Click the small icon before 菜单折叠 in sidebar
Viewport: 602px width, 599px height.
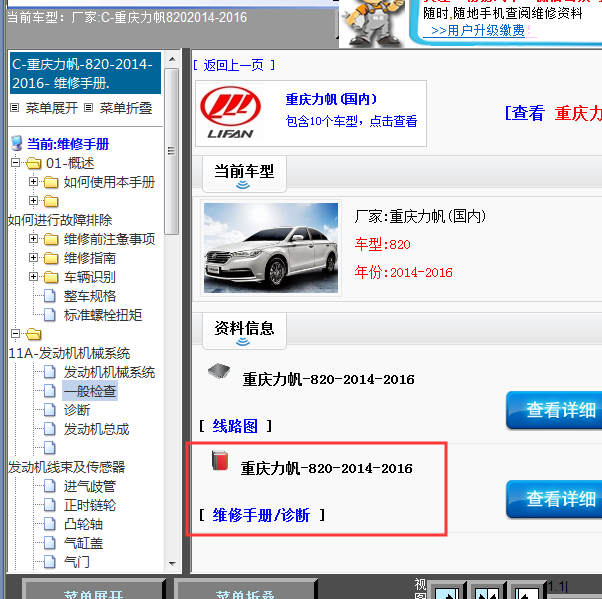coord(88,108)
